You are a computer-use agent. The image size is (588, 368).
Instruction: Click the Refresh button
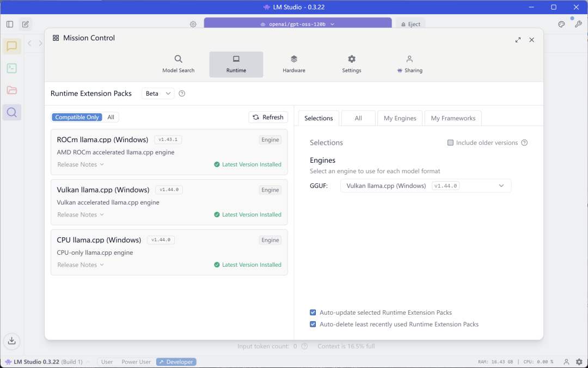(x=268, y=117)
